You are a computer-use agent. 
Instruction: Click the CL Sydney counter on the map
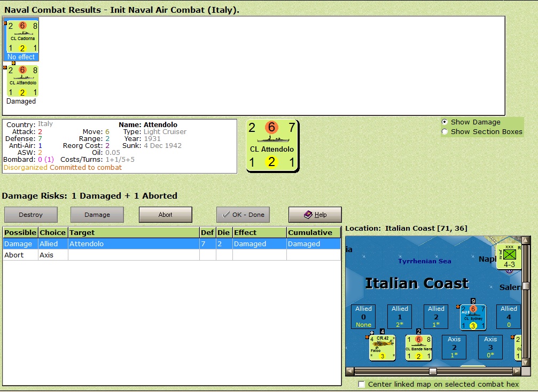pos(473,317)
